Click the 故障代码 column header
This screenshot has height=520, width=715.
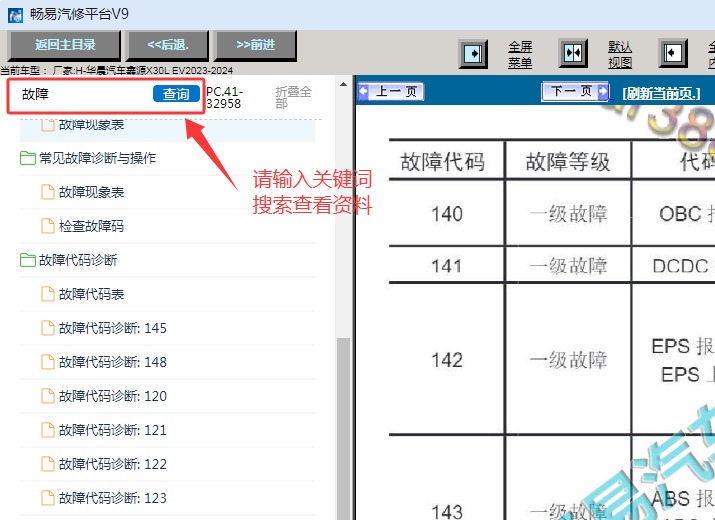[442, 162]
